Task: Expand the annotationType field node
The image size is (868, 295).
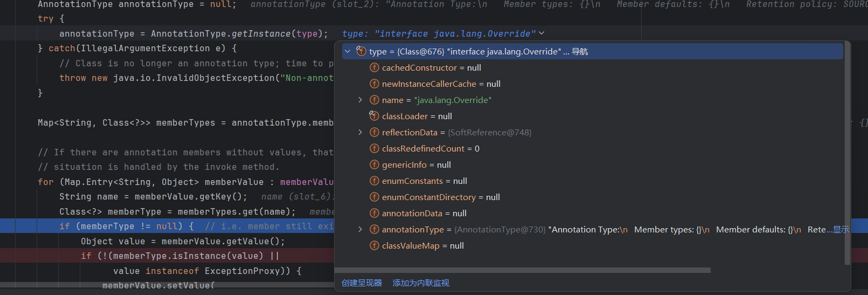Action: (360, 229)
